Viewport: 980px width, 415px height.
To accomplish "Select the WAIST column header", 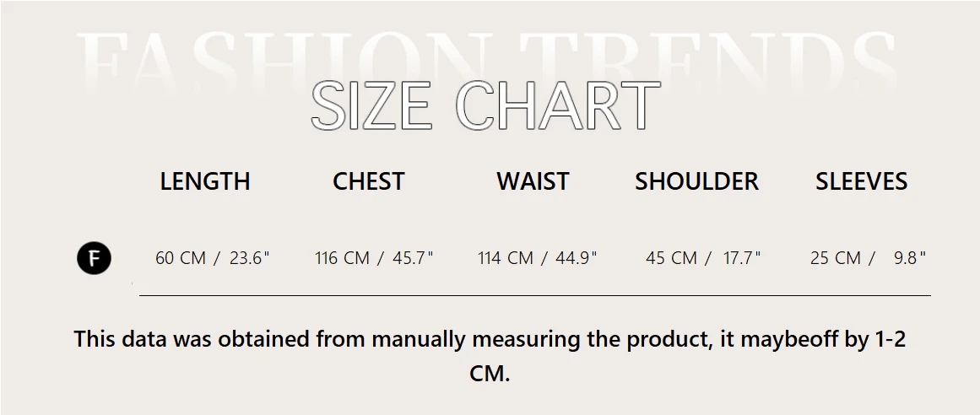I will coord(533,181).
